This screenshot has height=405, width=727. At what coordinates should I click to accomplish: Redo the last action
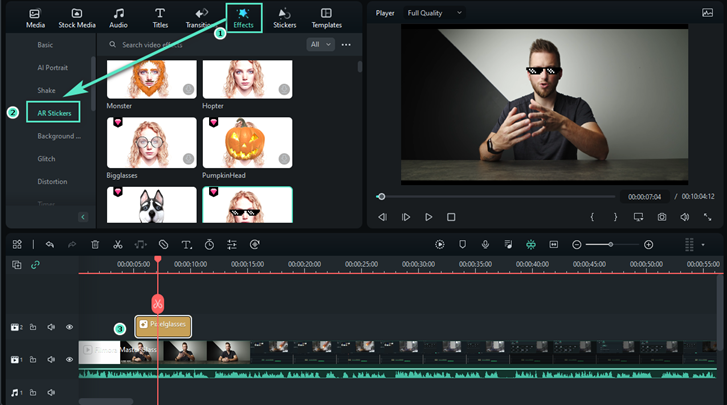pos(72,244)
